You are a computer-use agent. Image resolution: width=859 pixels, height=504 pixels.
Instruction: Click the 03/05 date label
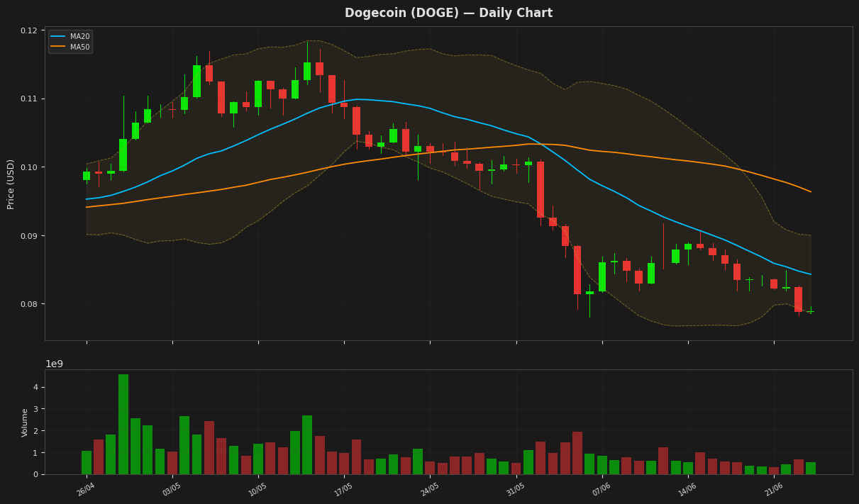pos(172,488)
